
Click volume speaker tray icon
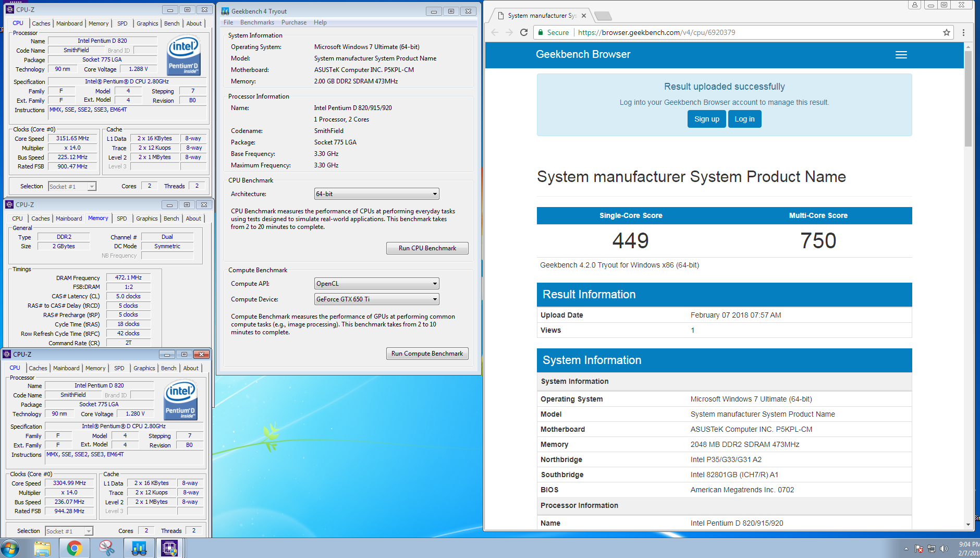pyautogui.click(x=944, y=549)
